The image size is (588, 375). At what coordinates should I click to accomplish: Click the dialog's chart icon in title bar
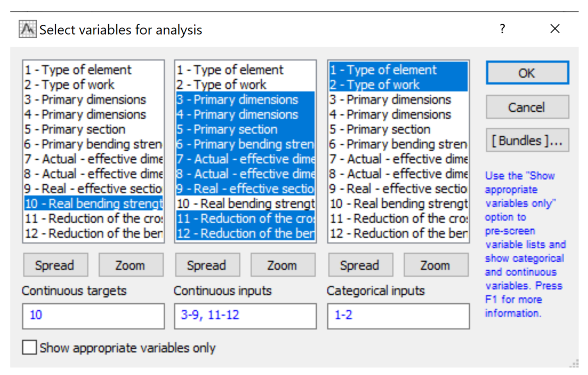28,29
